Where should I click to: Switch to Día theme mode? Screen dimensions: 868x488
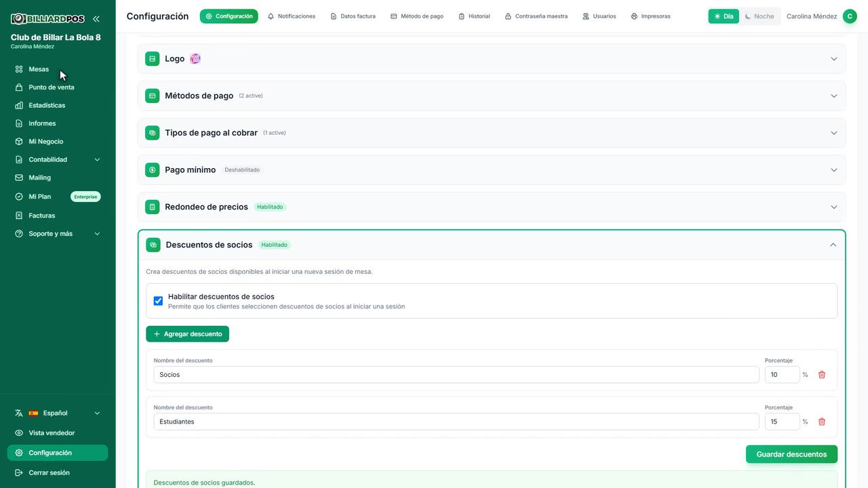[x=724, y=16]
